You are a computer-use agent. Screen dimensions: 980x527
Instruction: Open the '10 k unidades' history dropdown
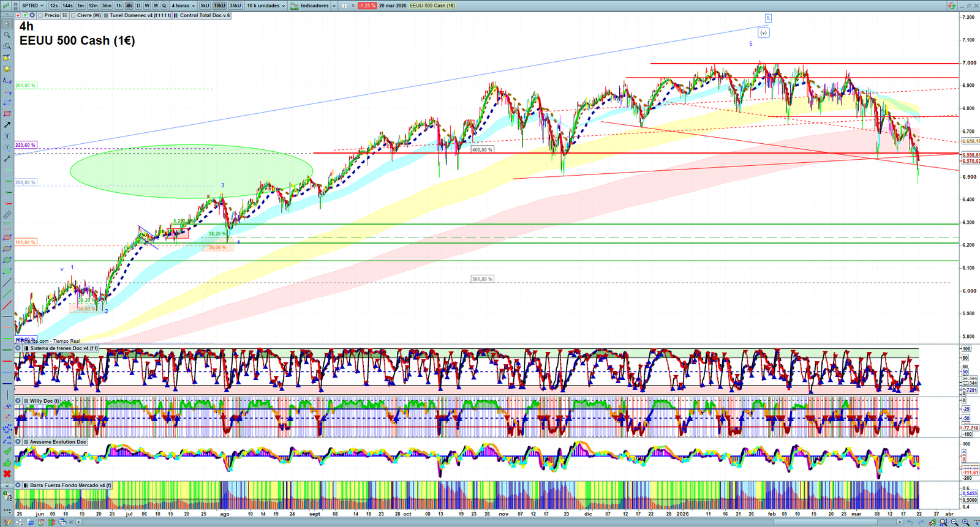pyautogui.click(x=266, y=6)
